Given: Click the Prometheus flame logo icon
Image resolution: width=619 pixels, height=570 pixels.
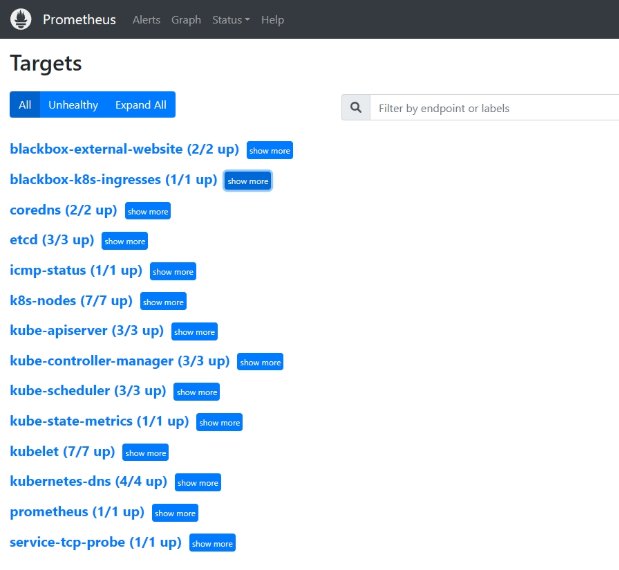Looking at the screenshot, I should [21, 19].
